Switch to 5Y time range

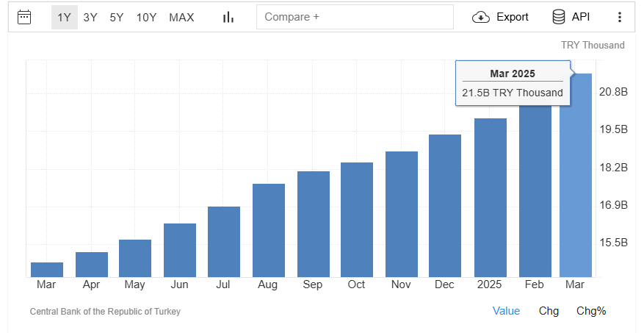117,17
